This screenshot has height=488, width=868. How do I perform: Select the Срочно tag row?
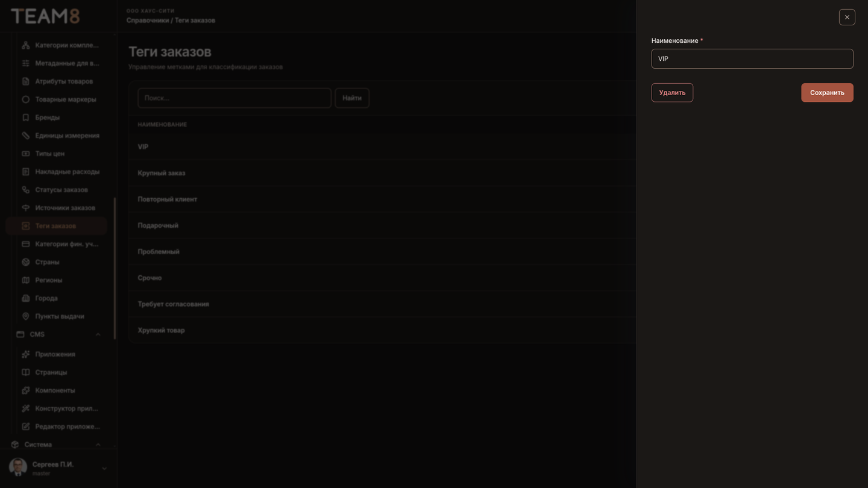tap(382, 278)
